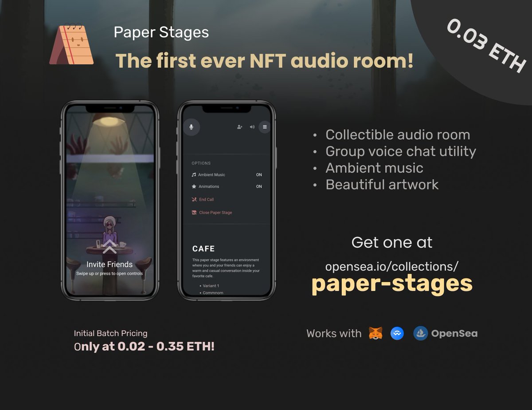Click 'Get one at' text
Screen dimensions: 532x410
(392, 242)
